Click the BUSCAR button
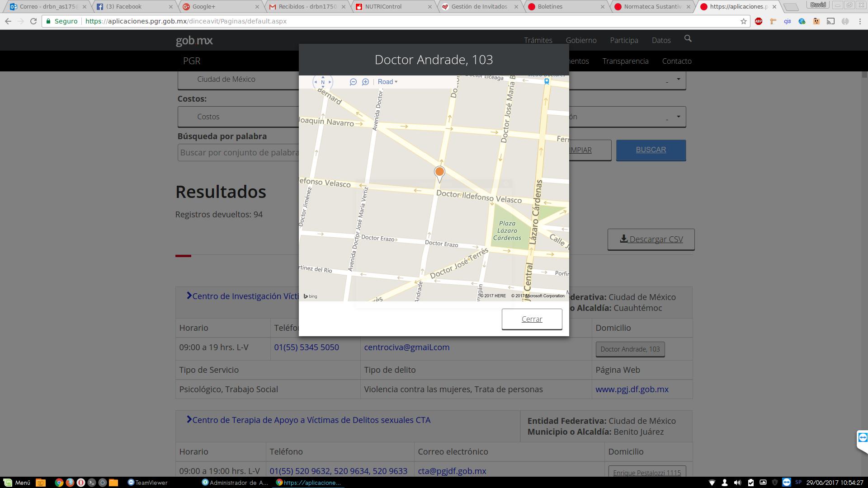Image resolution: width=868 pixels, height=488 pixels. [651, 150]
